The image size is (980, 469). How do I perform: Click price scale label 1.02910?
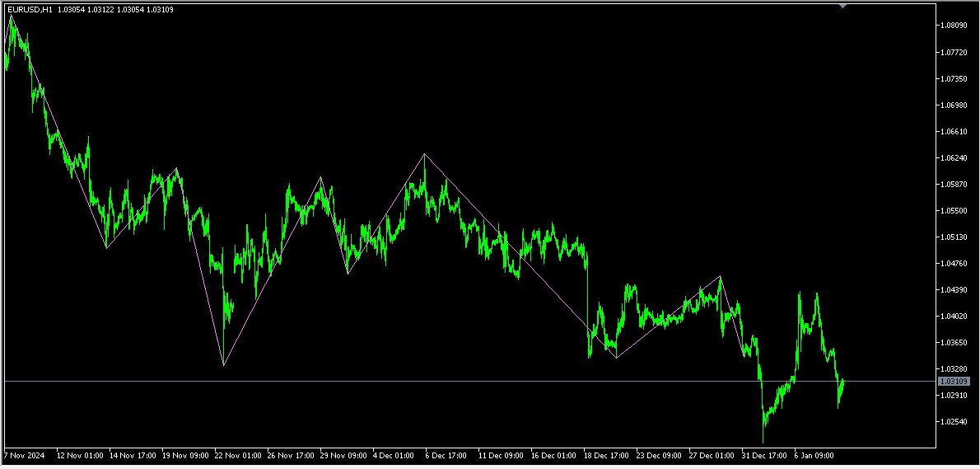[x=954, y=395]
